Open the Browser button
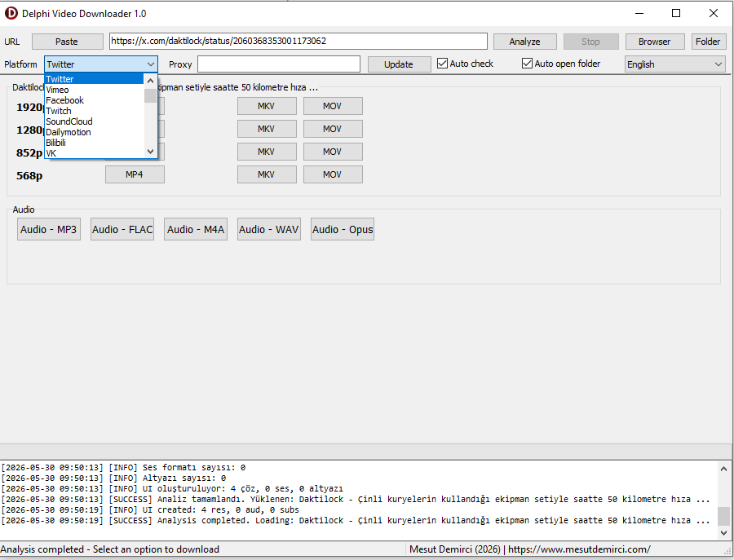Viewport: 734px width, 560px height. click(x=654, y=42)
